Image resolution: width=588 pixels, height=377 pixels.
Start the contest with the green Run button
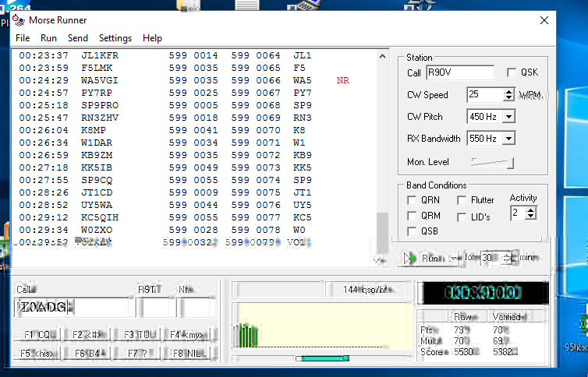point(423,258)
